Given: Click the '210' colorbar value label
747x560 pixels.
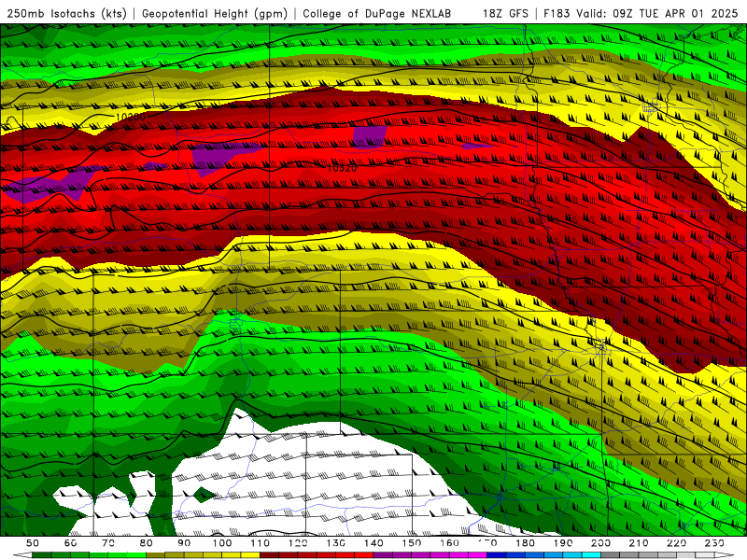Looking at the screenshot, I should click(639, 543).
